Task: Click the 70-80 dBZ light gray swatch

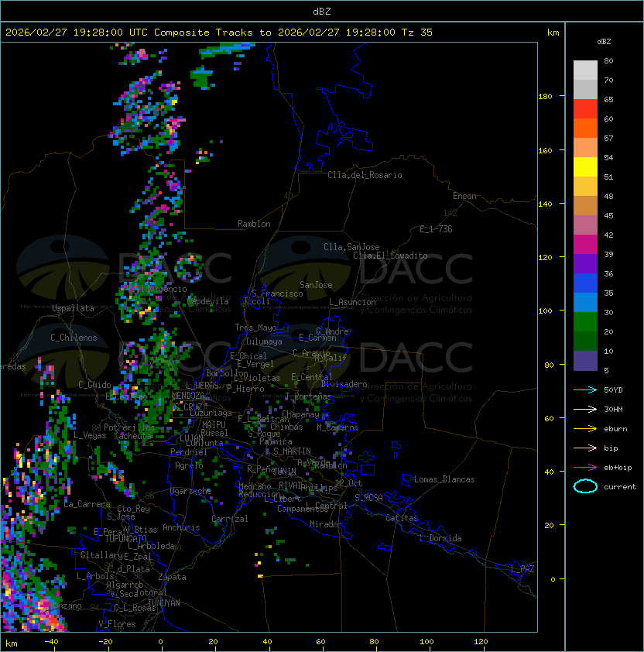Action: (x=585, y=70)
